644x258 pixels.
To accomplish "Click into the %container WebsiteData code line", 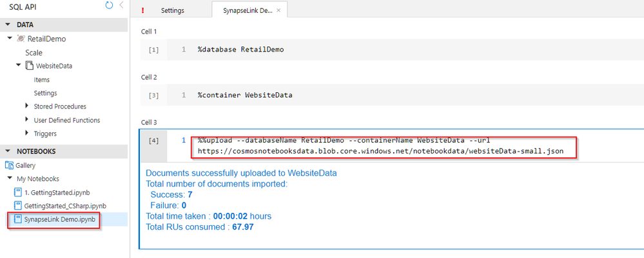I will coord(245,95).
